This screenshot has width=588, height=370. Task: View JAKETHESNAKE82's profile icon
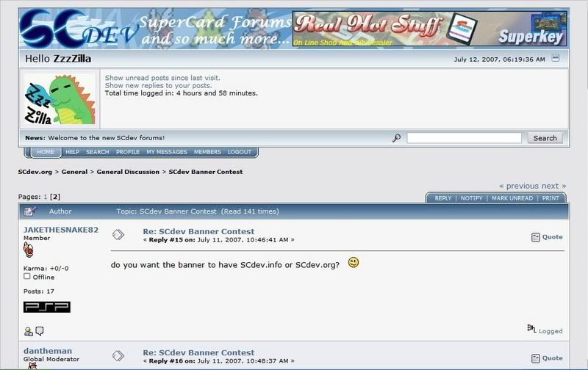[29, 331]
